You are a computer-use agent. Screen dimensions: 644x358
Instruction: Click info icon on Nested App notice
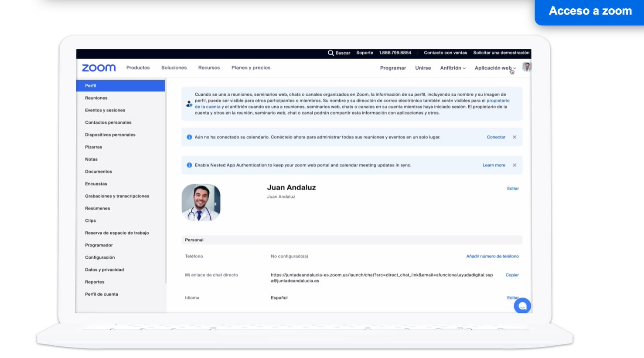pyautogui.click(x=189, y=165)
